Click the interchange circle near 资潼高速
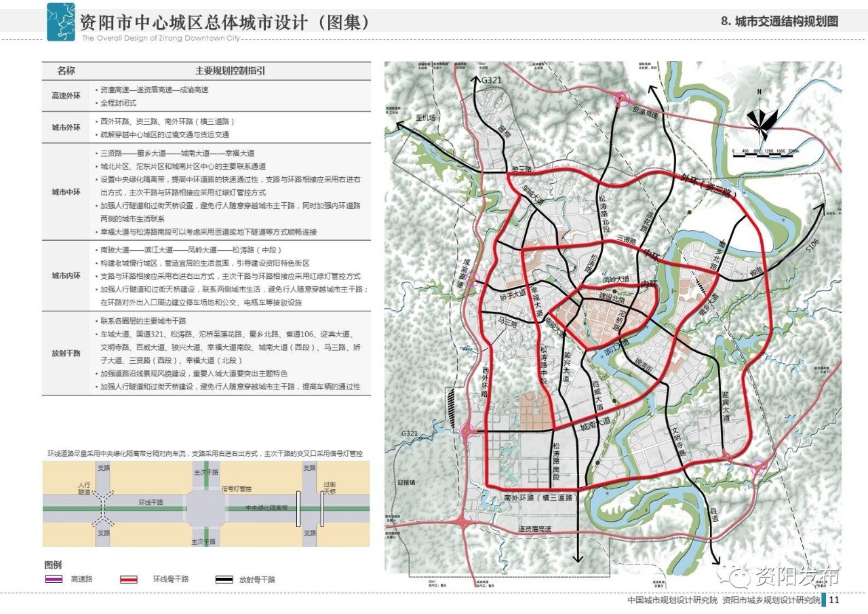The width and height of the screenshot is (868, 614). (x=621, y=100)
